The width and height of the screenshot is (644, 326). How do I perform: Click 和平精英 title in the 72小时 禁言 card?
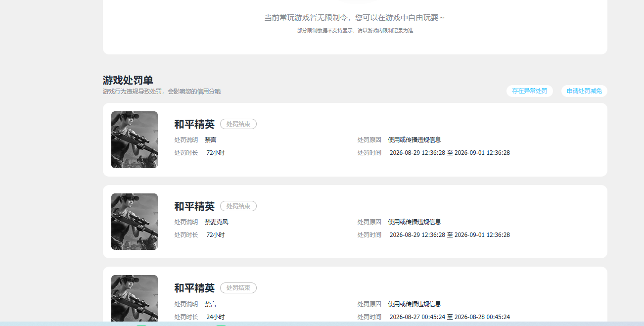[x=194, y=124]
